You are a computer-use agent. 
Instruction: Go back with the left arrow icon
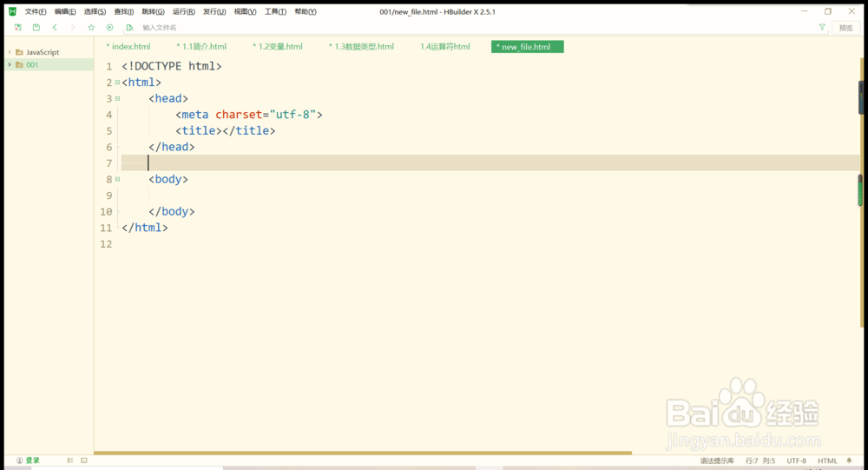(55, 27)
